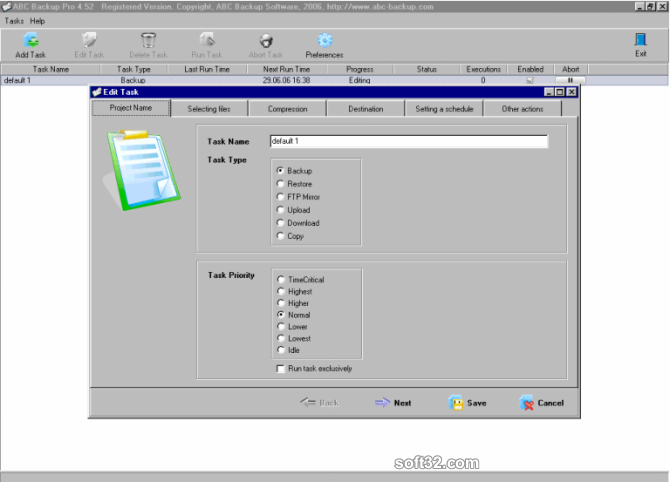This screenshot has height=482, width=670.
Task: Maximize the Edit Task dialog
Action: click(560, 92)
